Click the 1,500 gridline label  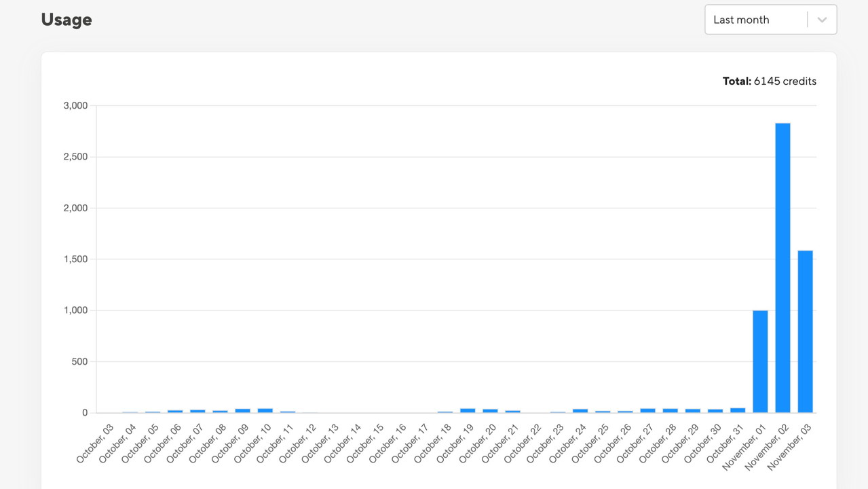click(x=75, y=259)
